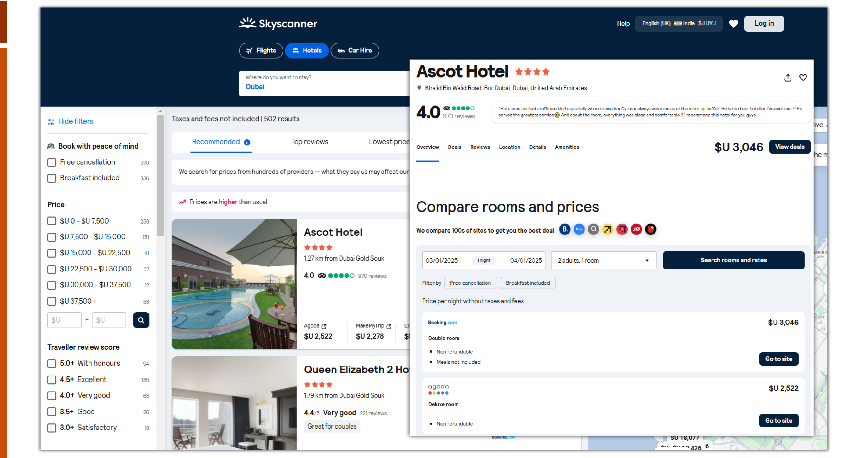Screen dimensions: 868x458
Task: Click the Trip.com provider circle icon
Action: pos(579,230)
